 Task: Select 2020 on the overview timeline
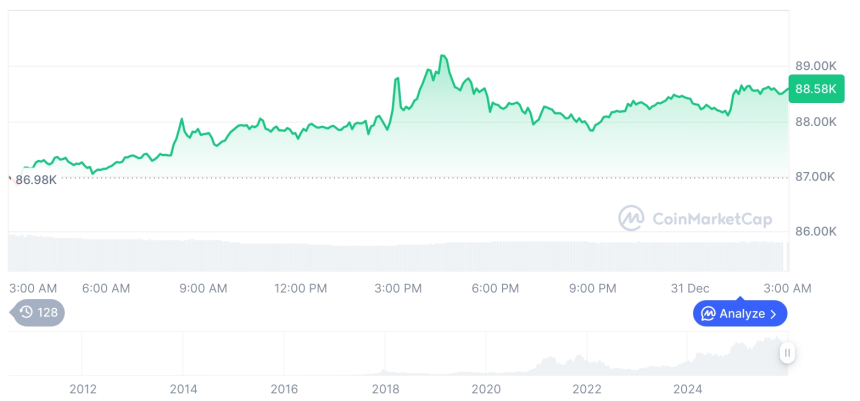486,388
